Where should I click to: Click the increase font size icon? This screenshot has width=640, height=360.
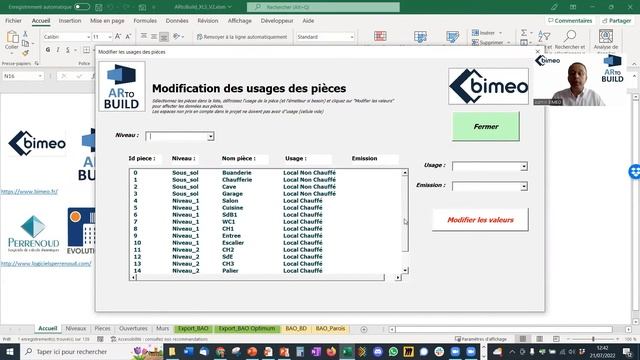coord(118,36)
